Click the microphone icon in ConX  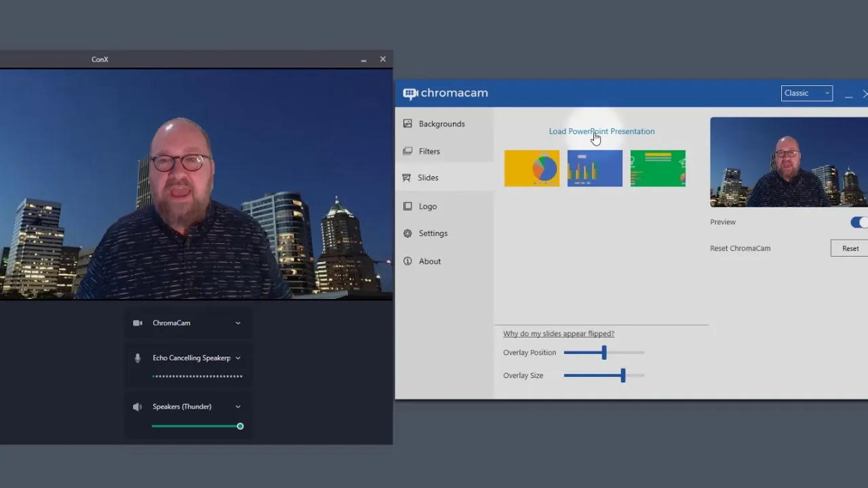[138, 358]
